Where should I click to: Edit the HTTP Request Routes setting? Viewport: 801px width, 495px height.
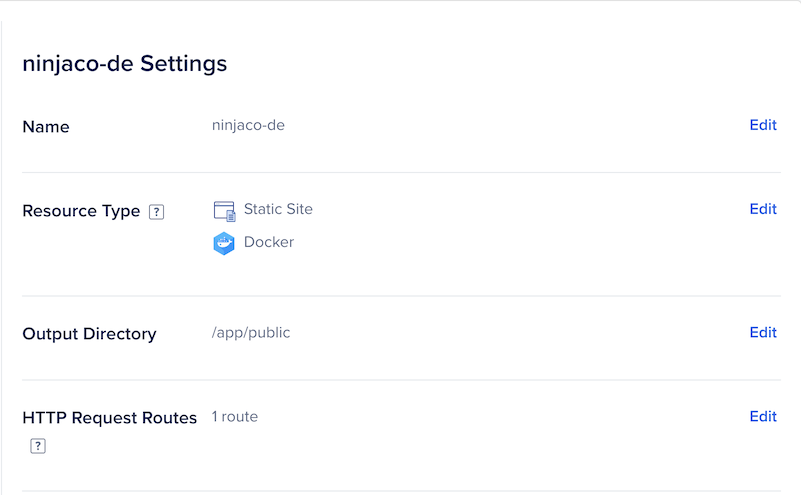pos(763,416)
